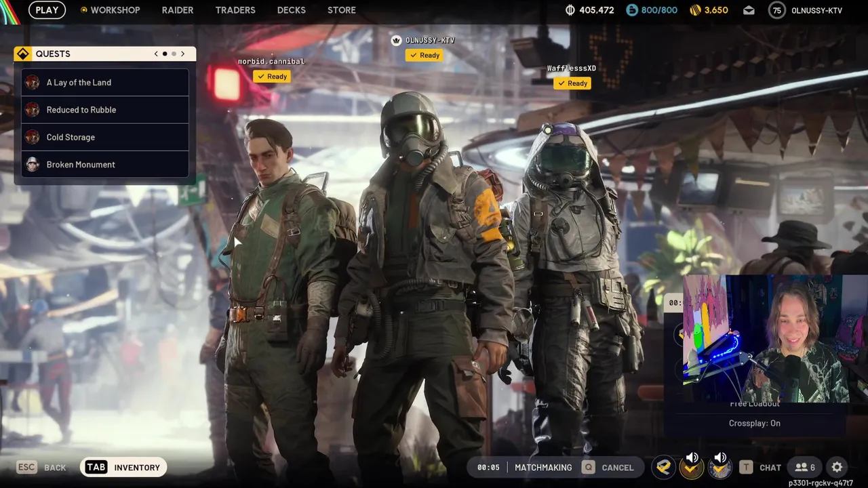Image resolution: width=868 pixels, height=488 pixels.
Task: Click the Reduced to Rubble quest icon
Action: point(33,110)
